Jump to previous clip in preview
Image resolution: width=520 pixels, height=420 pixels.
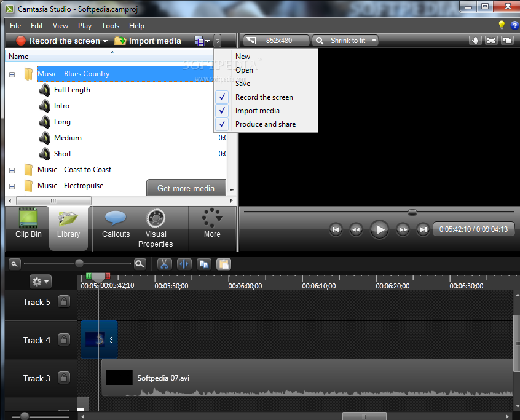[x=336, y=229]
